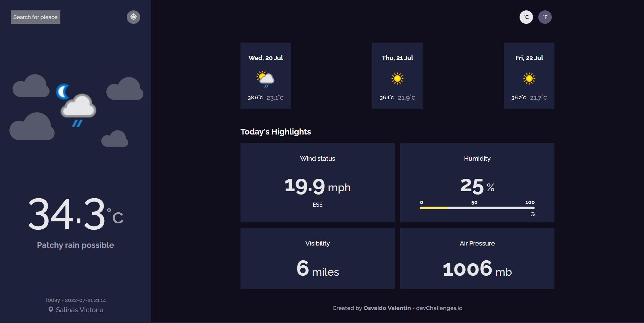The width and height of the screenshot is (644, 323).
Task: Click the sun icon on Thu 21 Jul card
Action: [397, 78]
